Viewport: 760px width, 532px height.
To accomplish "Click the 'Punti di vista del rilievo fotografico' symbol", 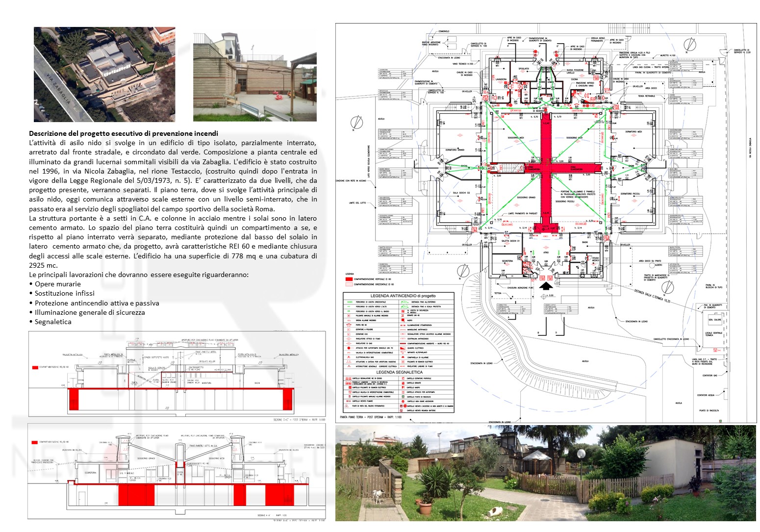I will tap(346, 406).
